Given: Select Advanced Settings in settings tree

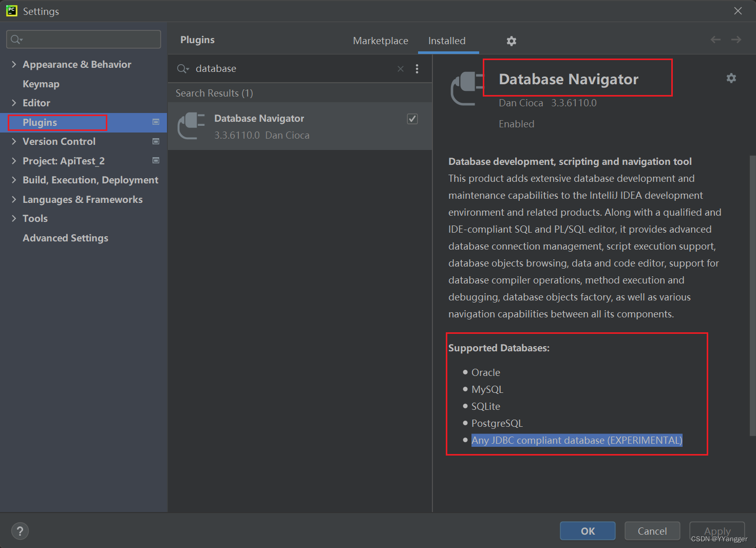Looking at the screenshot, I should [x=65, y=238].
